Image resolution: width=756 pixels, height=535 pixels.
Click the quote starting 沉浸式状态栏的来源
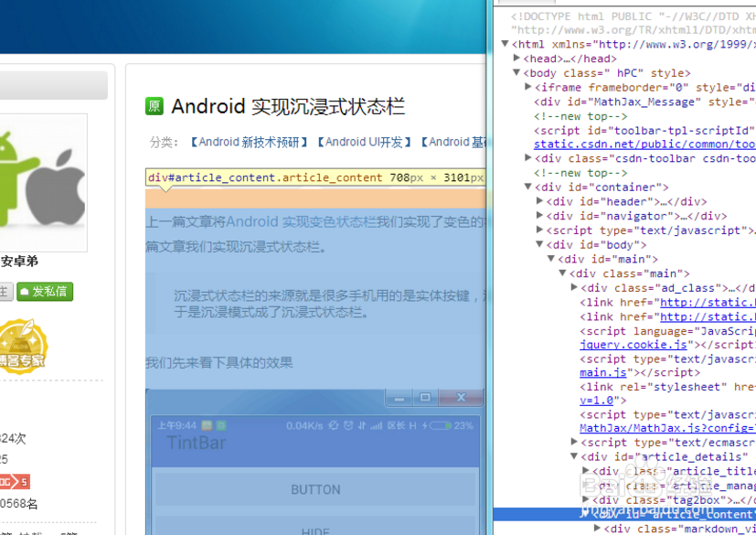point(330,304)
